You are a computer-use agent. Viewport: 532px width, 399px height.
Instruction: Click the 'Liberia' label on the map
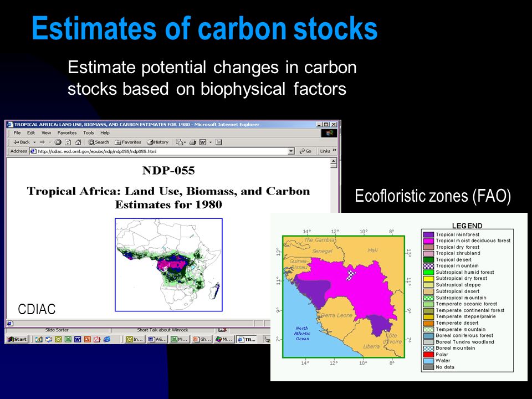371,346
